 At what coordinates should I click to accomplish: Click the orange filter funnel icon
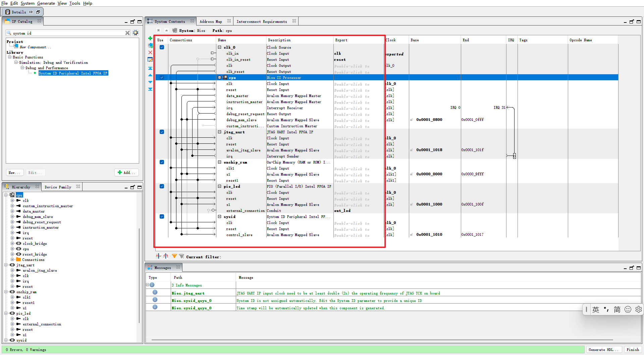174,256
